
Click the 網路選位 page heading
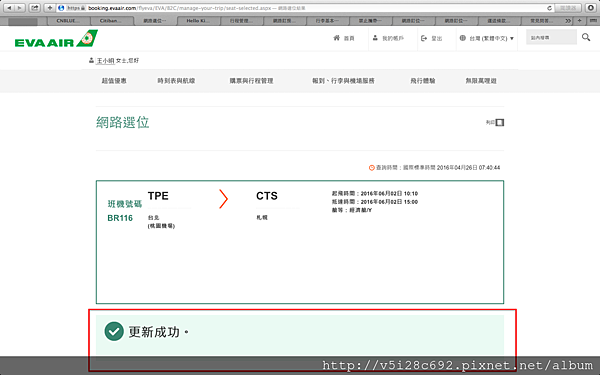(x=122, y=122)
